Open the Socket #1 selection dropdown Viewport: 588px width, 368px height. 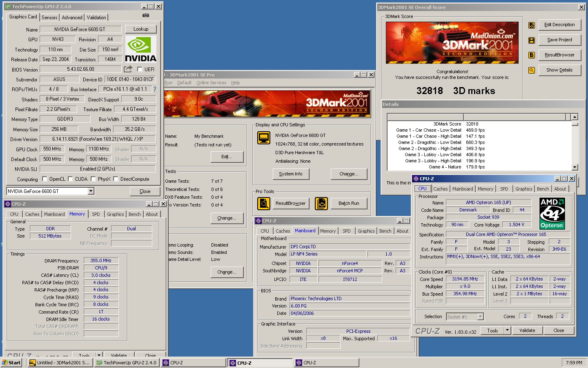pos(480,316)
